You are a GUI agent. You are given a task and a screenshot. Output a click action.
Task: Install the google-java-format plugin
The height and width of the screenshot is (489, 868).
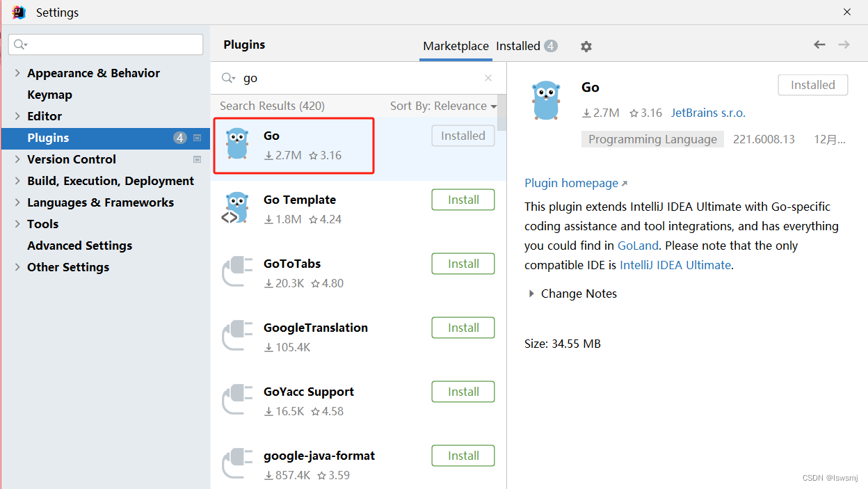click(463, 456)
